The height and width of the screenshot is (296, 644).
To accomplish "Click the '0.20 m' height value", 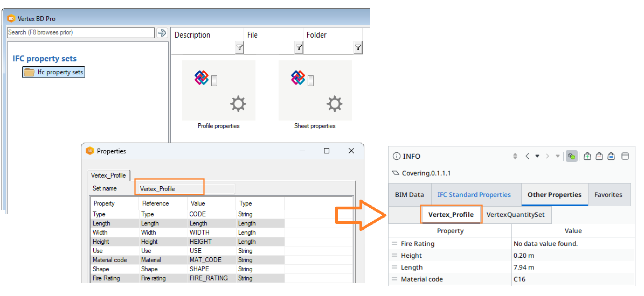I will click(524, 256).
